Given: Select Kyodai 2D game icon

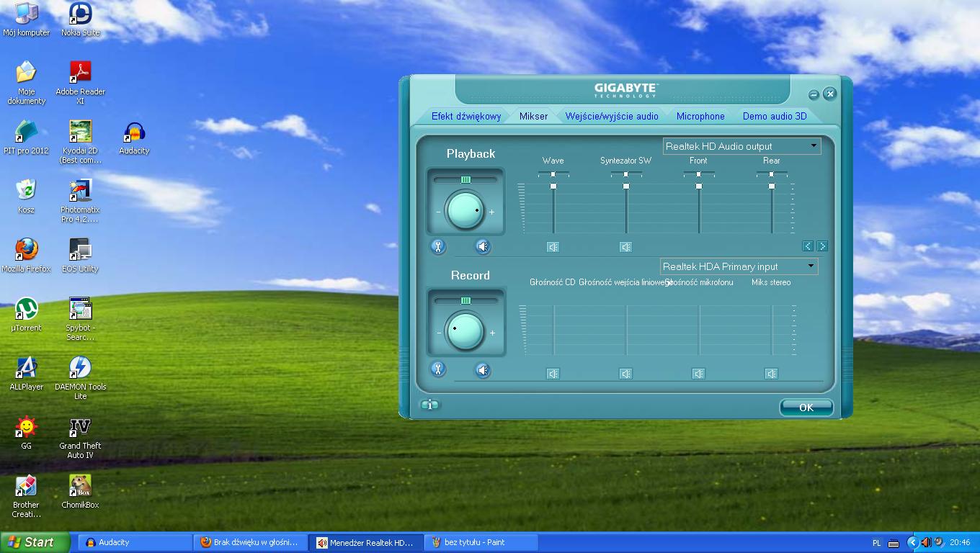Looking at the screenshot, I should (80, 143).
